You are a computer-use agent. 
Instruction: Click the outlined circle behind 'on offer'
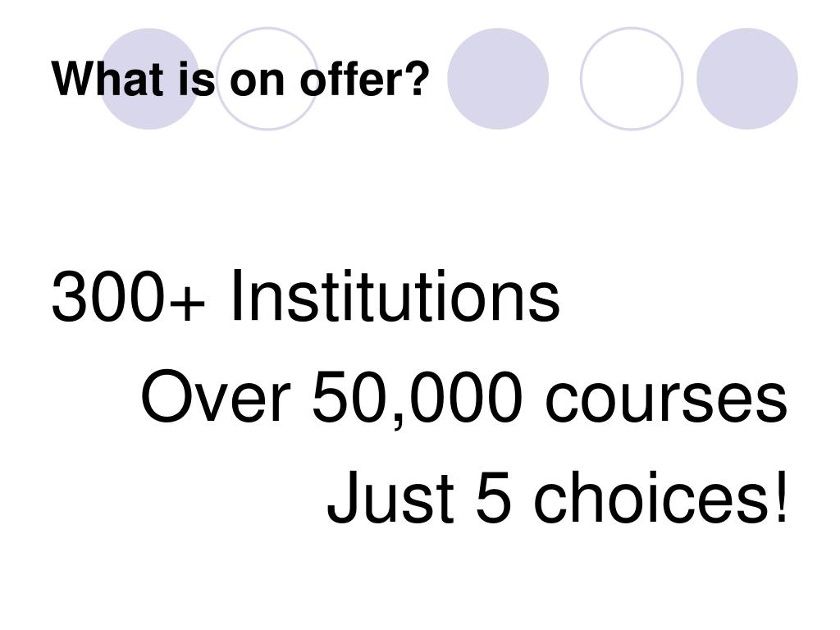point(267,79)
